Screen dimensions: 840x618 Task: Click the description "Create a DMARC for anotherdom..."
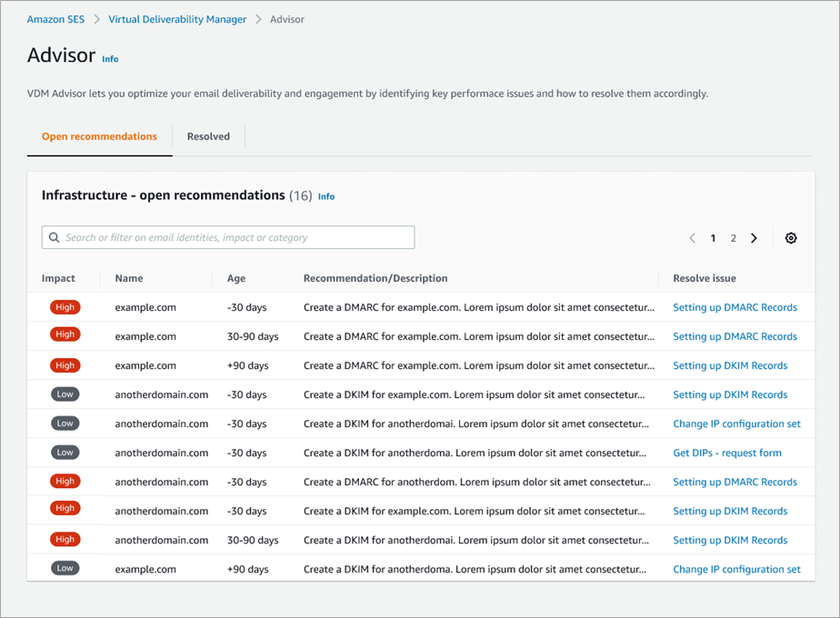click(x=476, y=482)
